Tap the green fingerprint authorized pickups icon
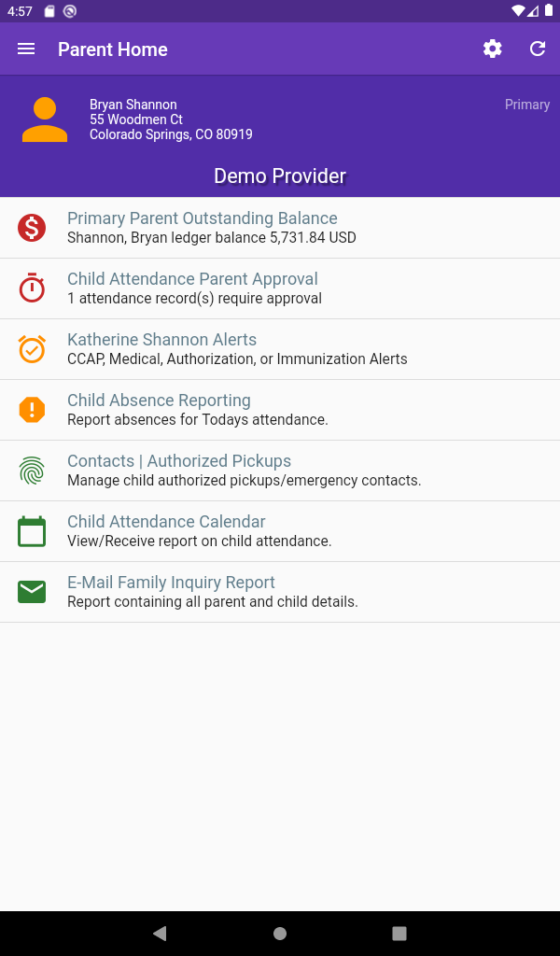This screenshot has height=956, width=560. pos(31,470)
